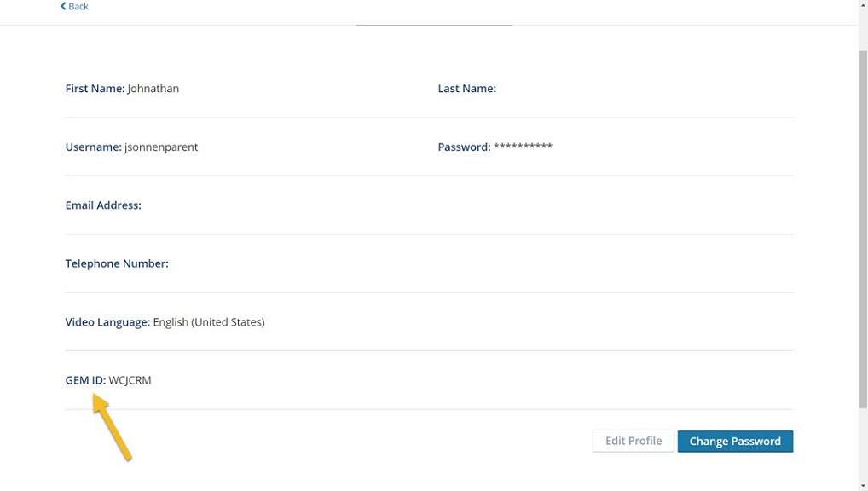Click the Email Address label
868x491 pixels.
point(103,205)
